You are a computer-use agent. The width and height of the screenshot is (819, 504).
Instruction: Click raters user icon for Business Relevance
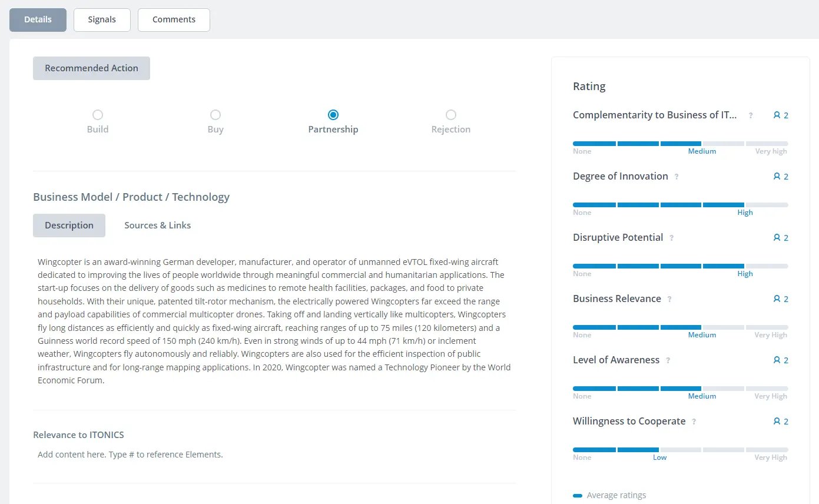(777, 299)
